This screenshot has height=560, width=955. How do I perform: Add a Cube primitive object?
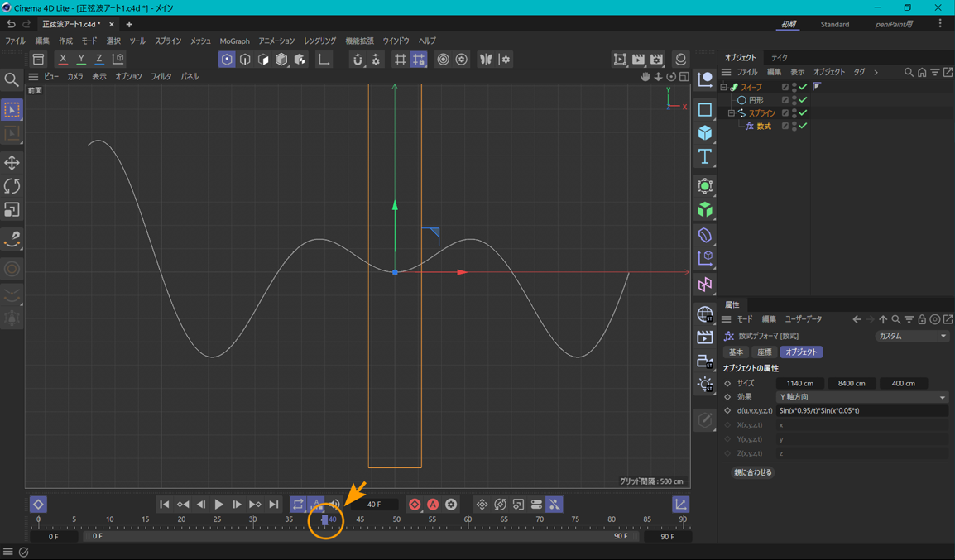[x=705, y=133]
